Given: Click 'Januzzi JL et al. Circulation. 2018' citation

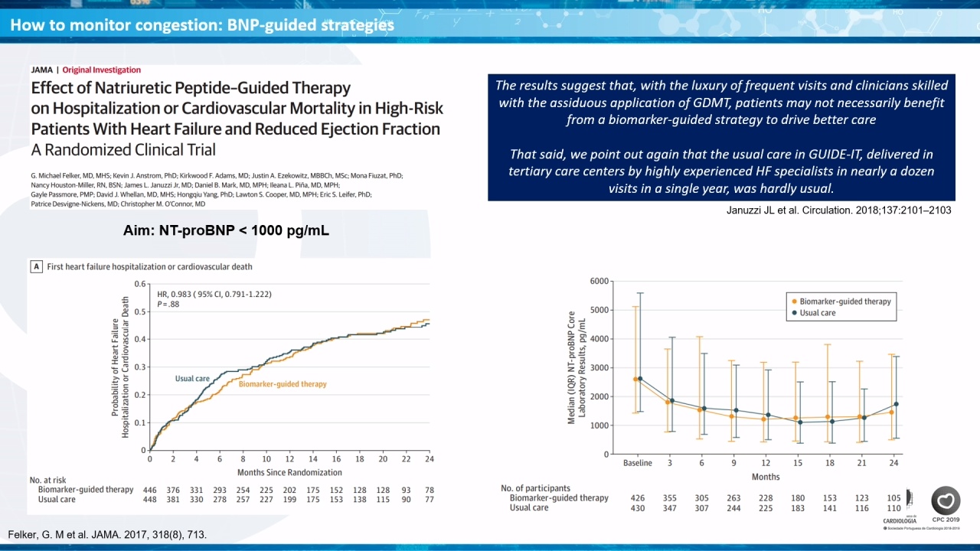Looking at the screenshot, I should [x=838, y=210].
